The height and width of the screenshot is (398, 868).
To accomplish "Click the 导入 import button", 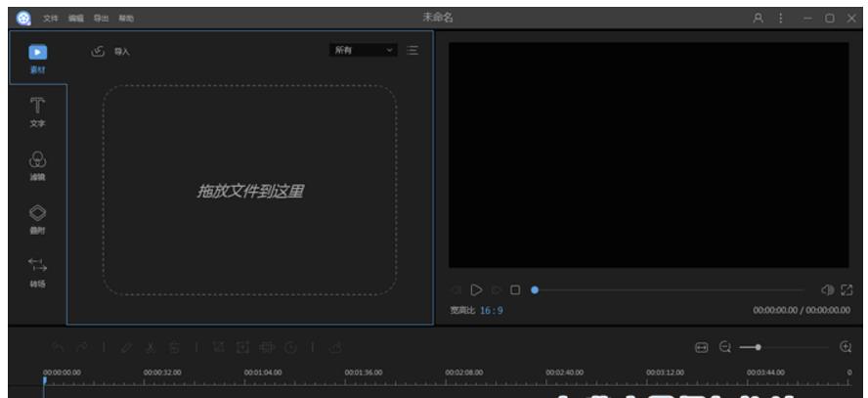I will (110, 52).
